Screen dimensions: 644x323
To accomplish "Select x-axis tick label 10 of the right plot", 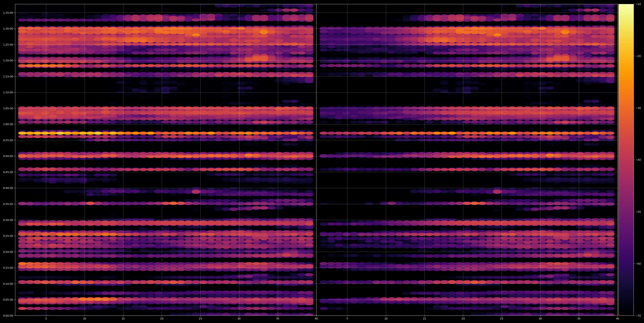I will coord(386,319).
